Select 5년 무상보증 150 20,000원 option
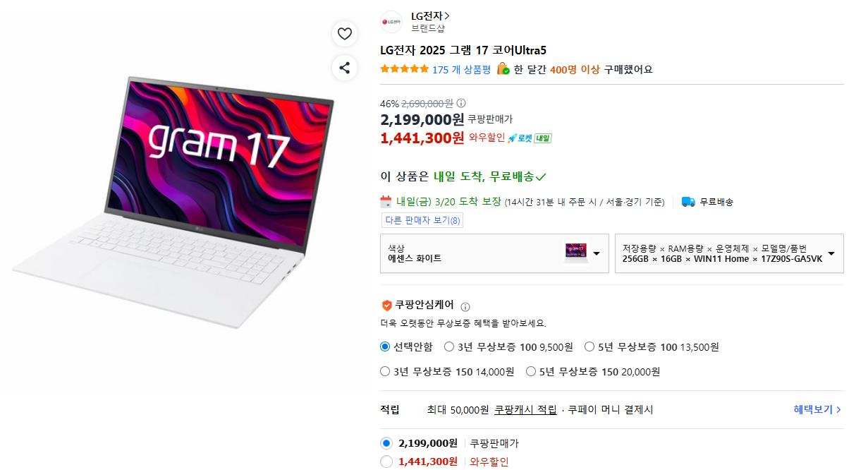This screenshot has height=470, width=868. [593, 371]
